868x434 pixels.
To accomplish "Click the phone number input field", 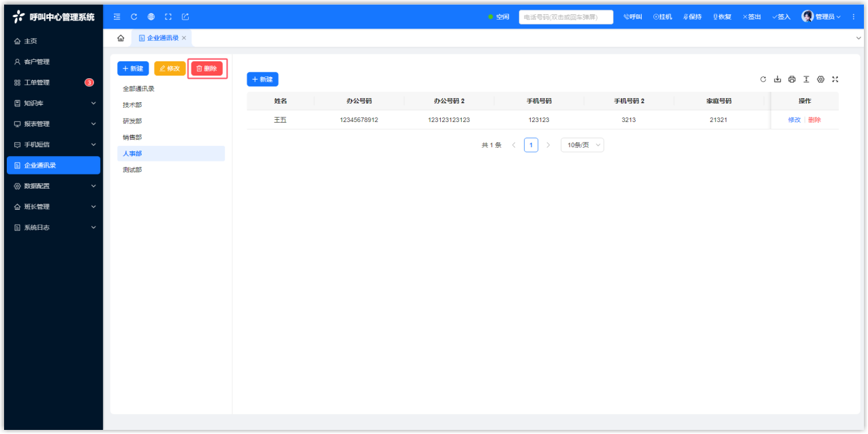I will 565,17.
